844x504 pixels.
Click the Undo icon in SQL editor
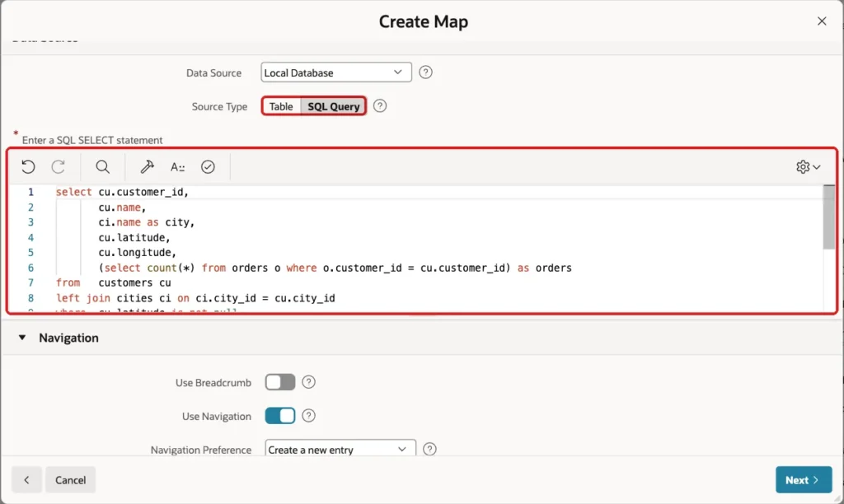pos(28,166)
